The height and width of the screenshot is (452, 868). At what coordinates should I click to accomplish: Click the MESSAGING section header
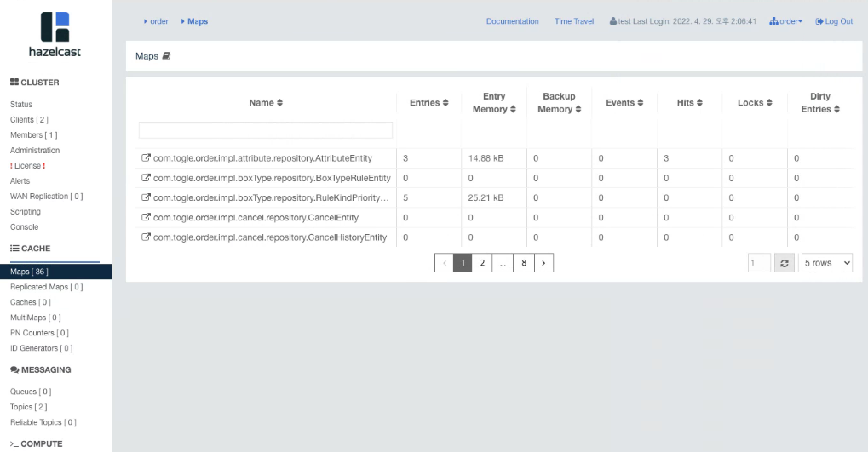40,369
